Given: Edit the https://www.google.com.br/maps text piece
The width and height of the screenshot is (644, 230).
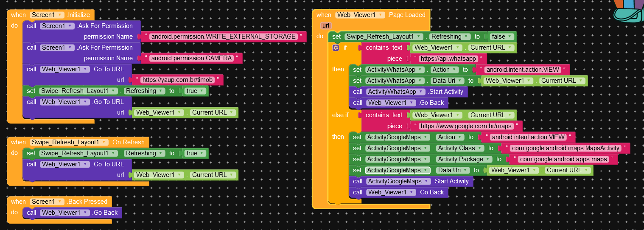Looking at the screenshot, I should tap(466, 126).
